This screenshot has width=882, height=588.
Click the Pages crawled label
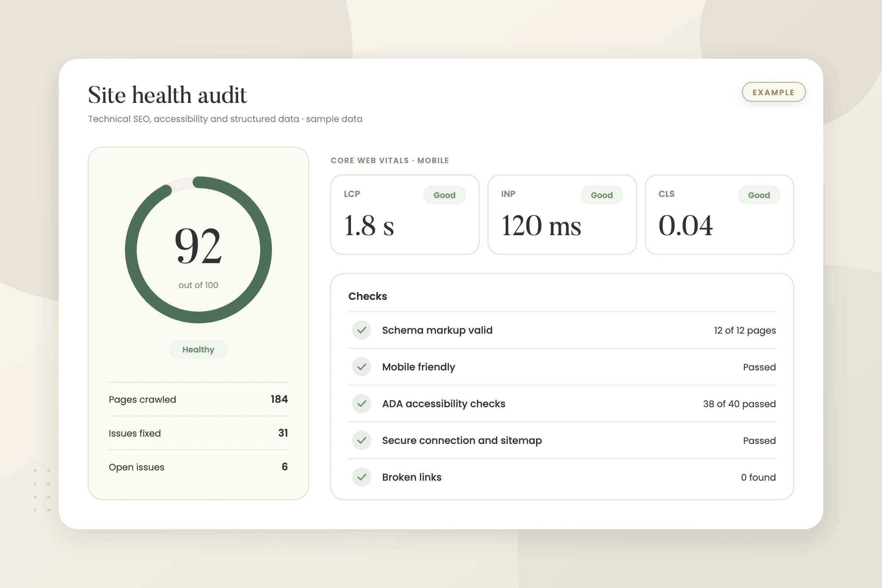(142, 399)
